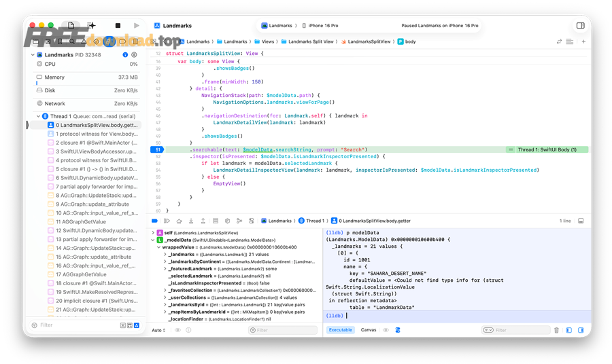Clear the console with trash icon
This screenshot has height=364, width=612.
click(x=556, y=330)
